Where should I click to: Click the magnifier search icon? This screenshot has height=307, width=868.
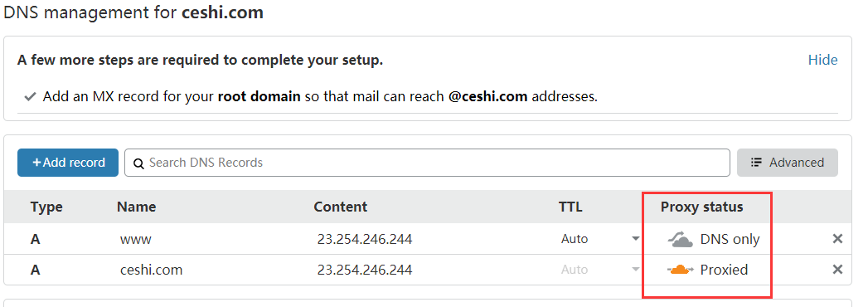[x=139, y=163]
